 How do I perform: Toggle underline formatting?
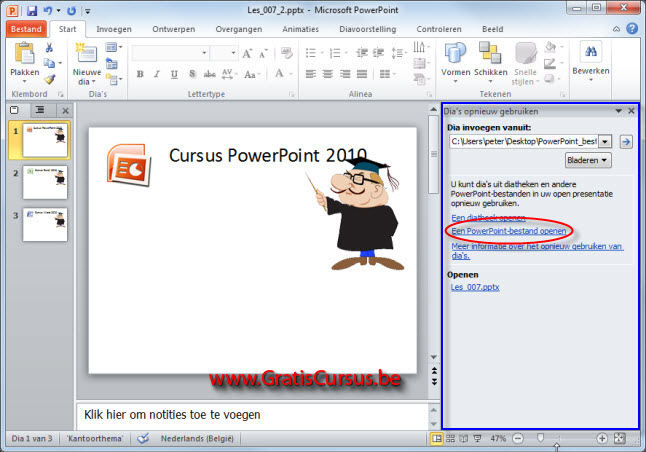[x=174, y=74]
